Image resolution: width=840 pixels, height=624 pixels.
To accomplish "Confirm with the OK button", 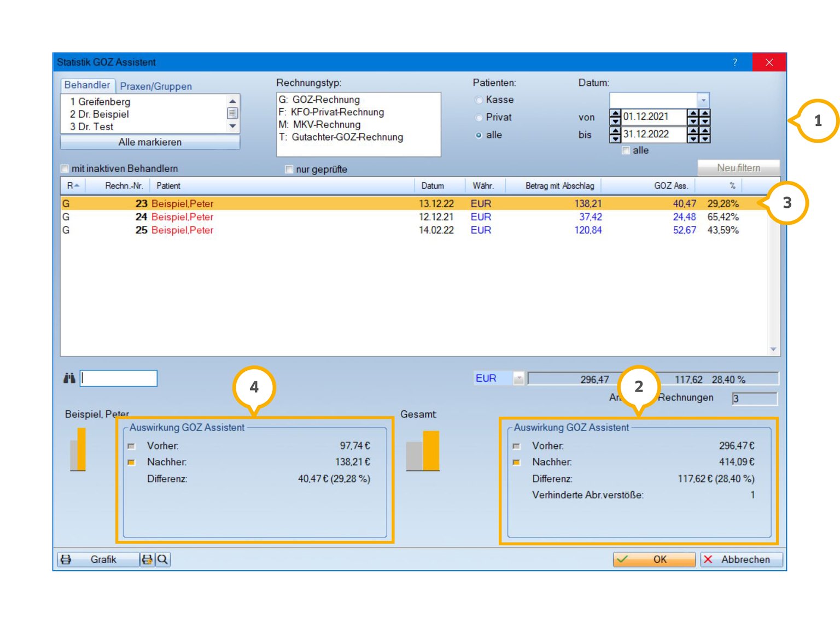I will 654,559.
